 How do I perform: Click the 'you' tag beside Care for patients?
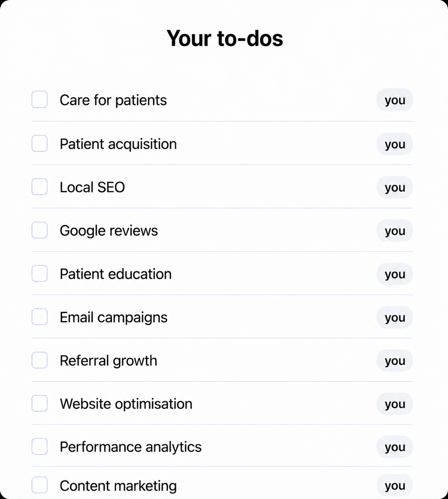pos(395,100)
